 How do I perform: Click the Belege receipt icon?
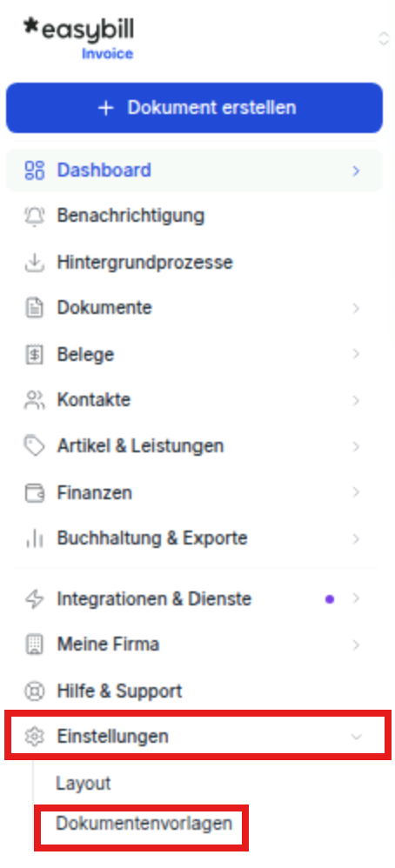pos(34,354)
